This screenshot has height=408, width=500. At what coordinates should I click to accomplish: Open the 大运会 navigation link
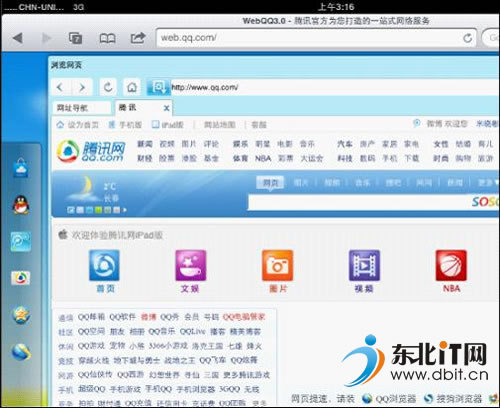[312, 158]
